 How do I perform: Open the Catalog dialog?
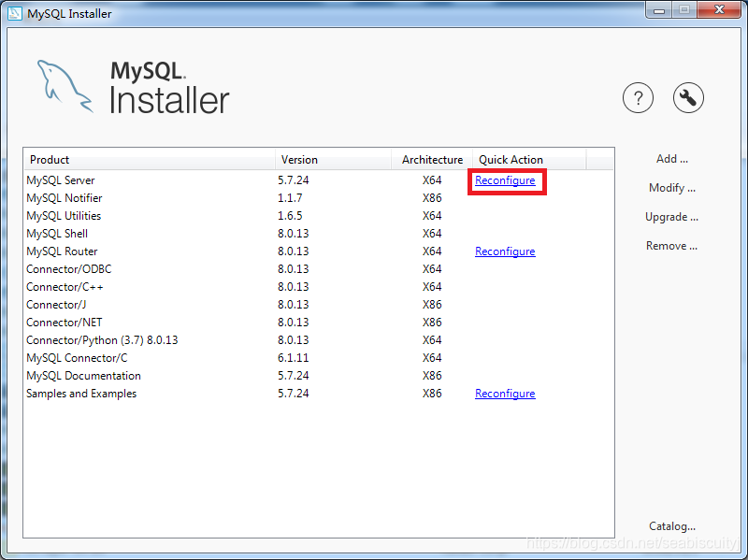[x=671, y=526]
